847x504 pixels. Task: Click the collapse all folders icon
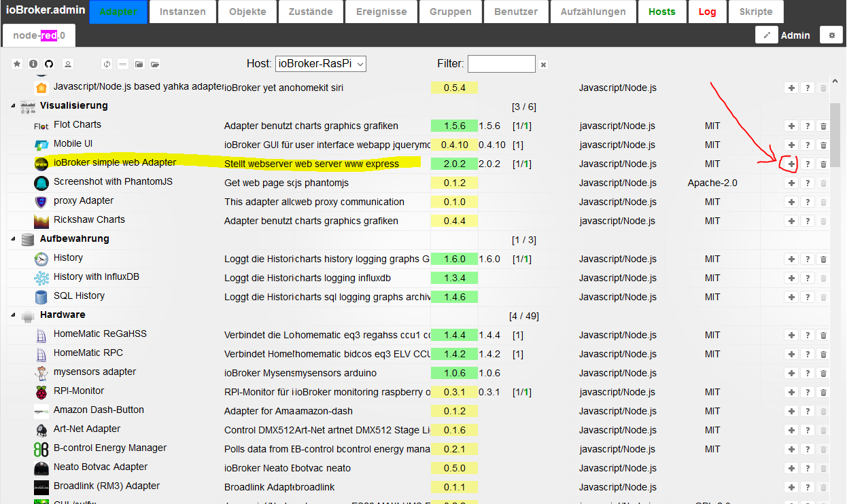[139, 64]
